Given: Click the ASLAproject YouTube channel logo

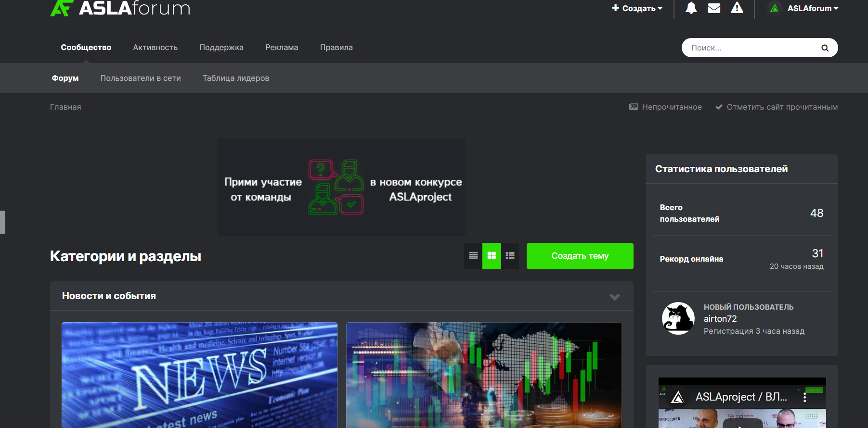Looking at the screenshot, I should coord(677,397).
